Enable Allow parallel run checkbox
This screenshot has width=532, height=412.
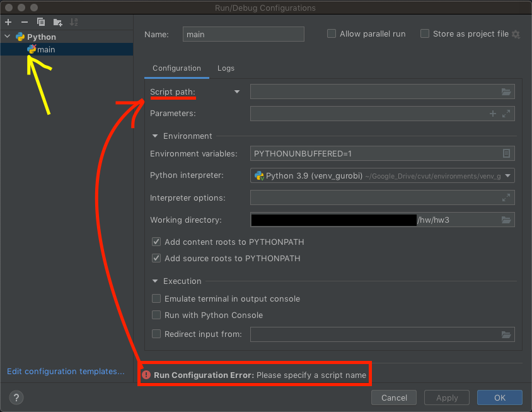332,34
